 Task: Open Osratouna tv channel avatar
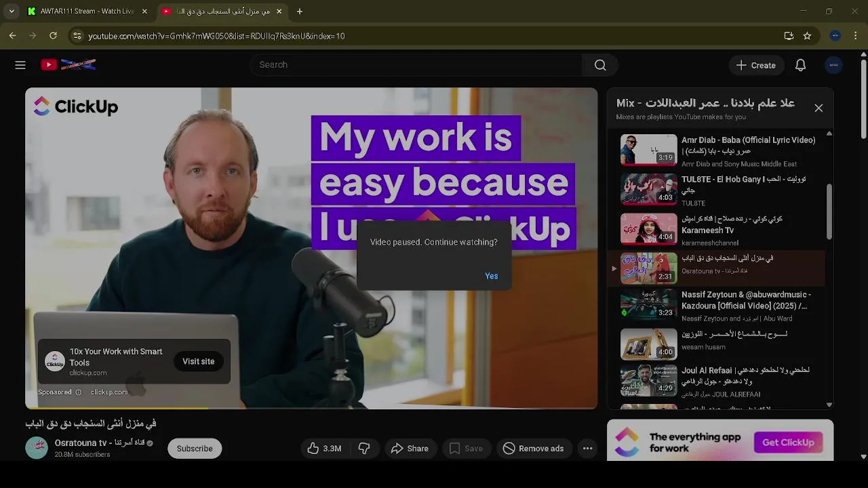click(x=37, y=448)
